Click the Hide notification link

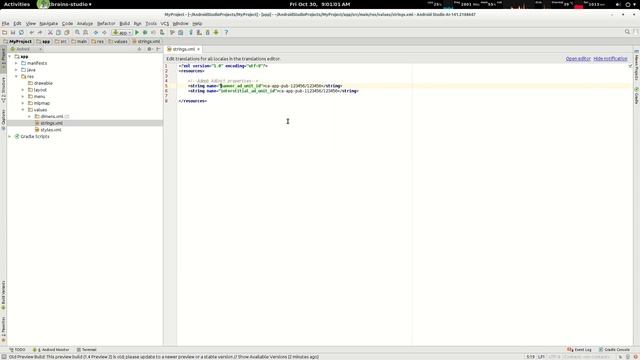coord(610,59)
